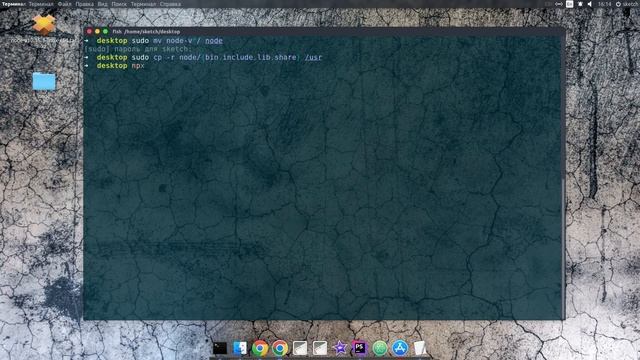Open the notifications bell in tray
Viewport: 640px width, 360px height.
click(x=580, y=4)
